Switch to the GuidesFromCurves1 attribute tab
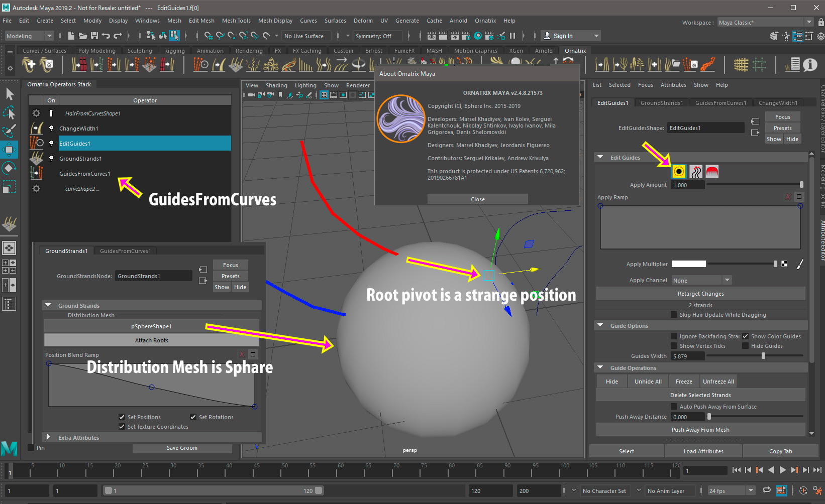This screenshot has height=504, width=825. pyautogui.click(x=720, y=103)
